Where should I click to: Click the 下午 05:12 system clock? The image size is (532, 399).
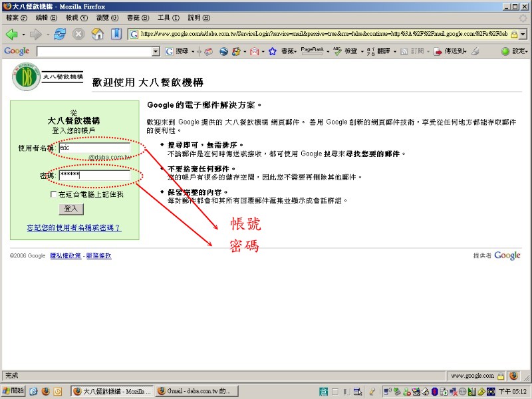(x=512, y=392)
